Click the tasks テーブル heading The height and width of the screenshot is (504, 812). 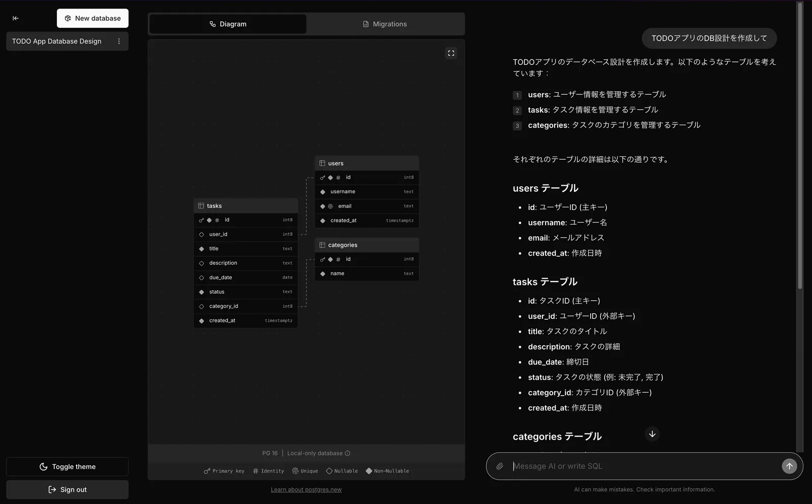(x=545, y=282)
